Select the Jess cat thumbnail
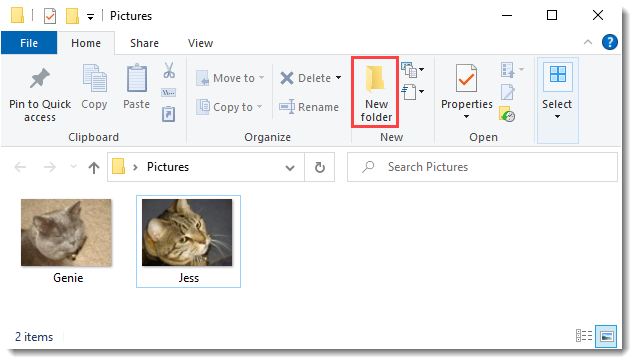Screen dimensions: 637x364 tap(187, 232)
